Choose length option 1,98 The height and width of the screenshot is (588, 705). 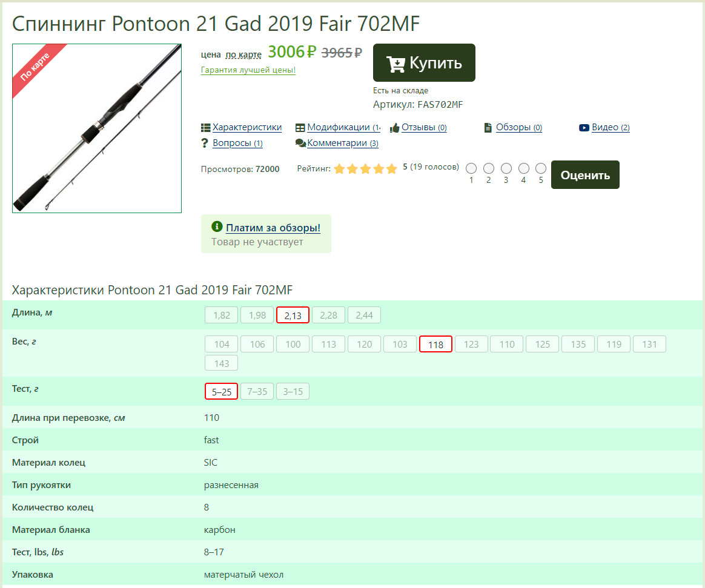[257, 315]
